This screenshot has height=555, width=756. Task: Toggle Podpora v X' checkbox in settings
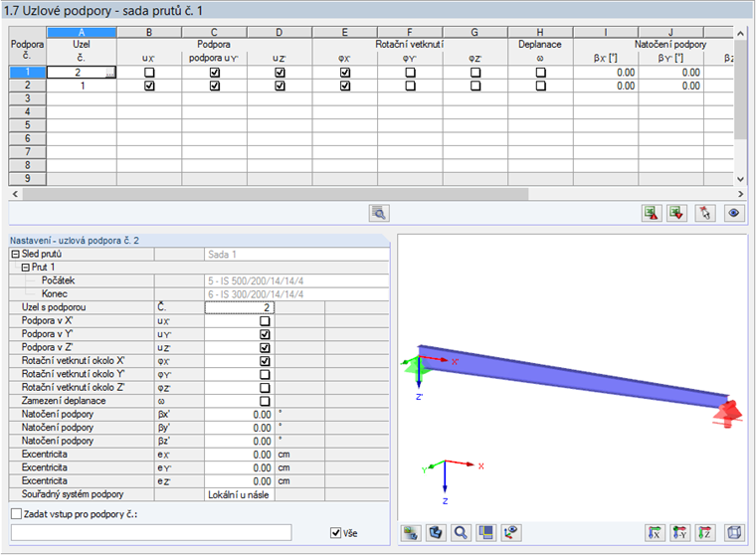click(265, 321)
